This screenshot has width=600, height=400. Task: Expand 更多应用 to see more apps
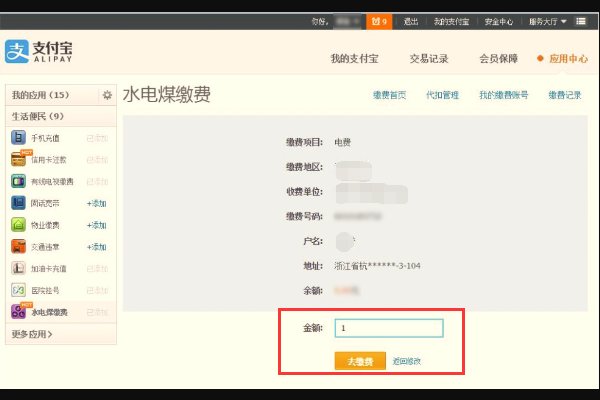(x=32, y=334)
